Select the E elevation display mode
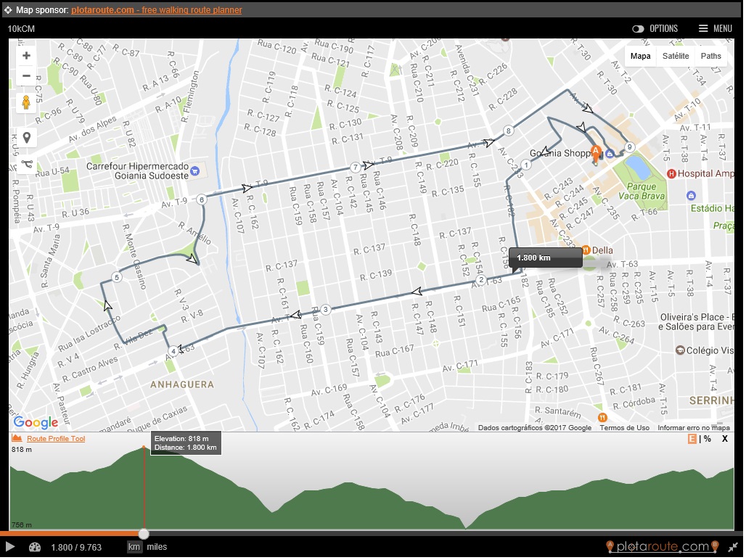The width and height of the screenshot is (746, 560). [x=692, y=439]
